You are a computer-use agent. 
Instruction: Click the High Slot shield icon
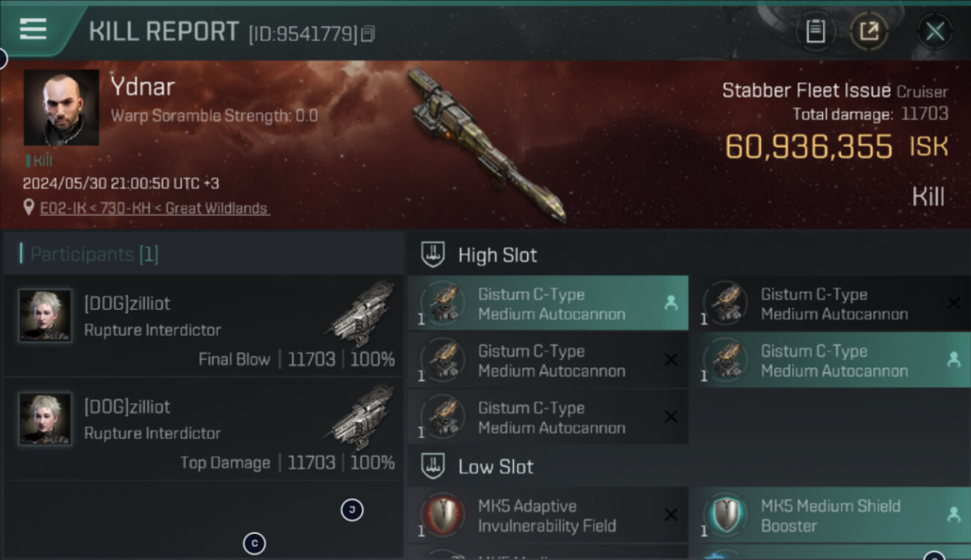coord(433,255)
